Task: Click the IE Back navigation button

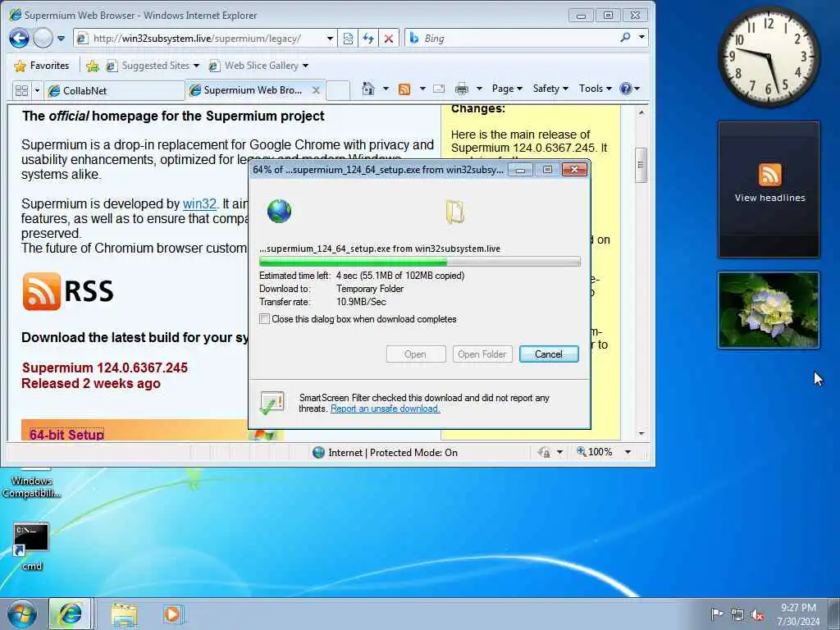Action: point(20,38)
